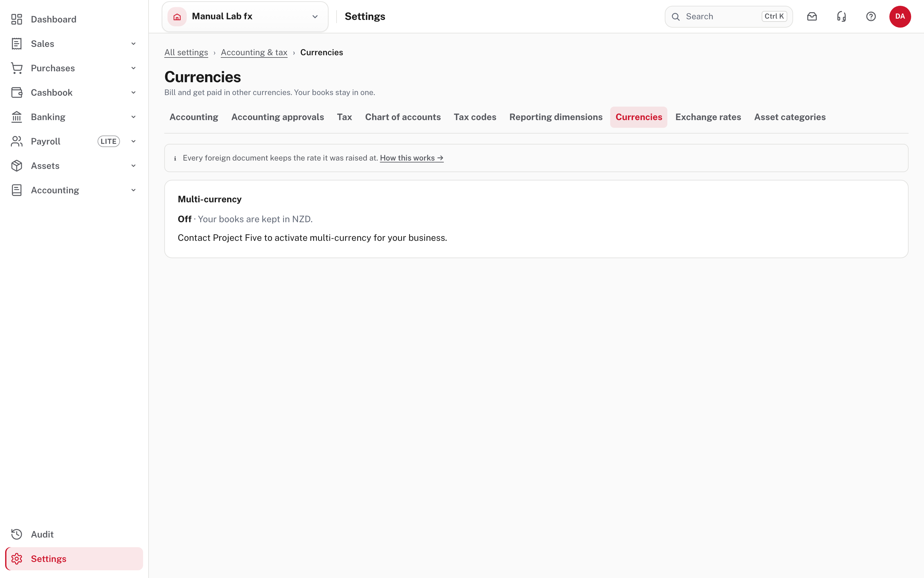The width and height of the screenshot is (924, 578).
Task: Open the DA user avatar menu
Action: click(x=900, y=16)
